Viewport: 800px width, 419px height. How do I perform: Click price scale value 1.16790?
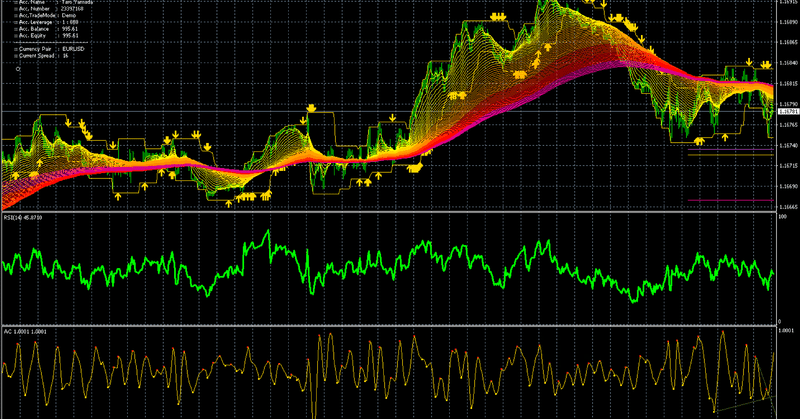[x=789, y=104]
